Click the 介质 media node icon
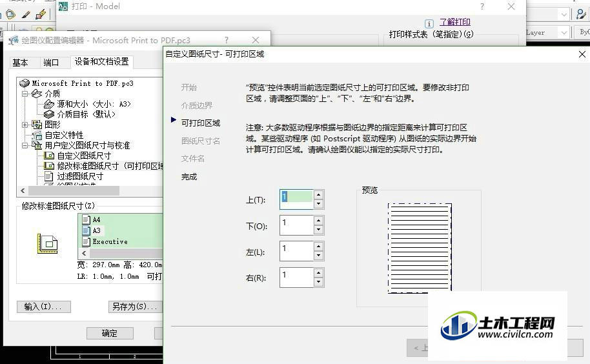The image size is (590, 364). (37, 93)
